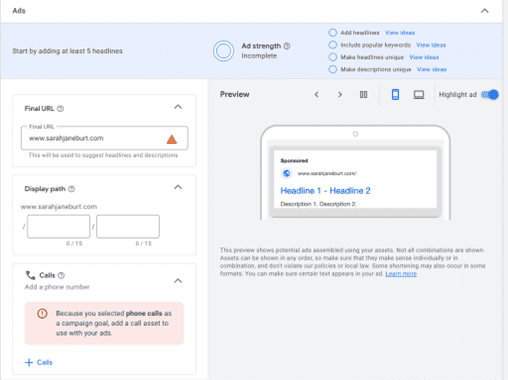508x380 pixels.
Task: Click 'Start by adding at least 5 headlines' text
Action: pos(67,51)
